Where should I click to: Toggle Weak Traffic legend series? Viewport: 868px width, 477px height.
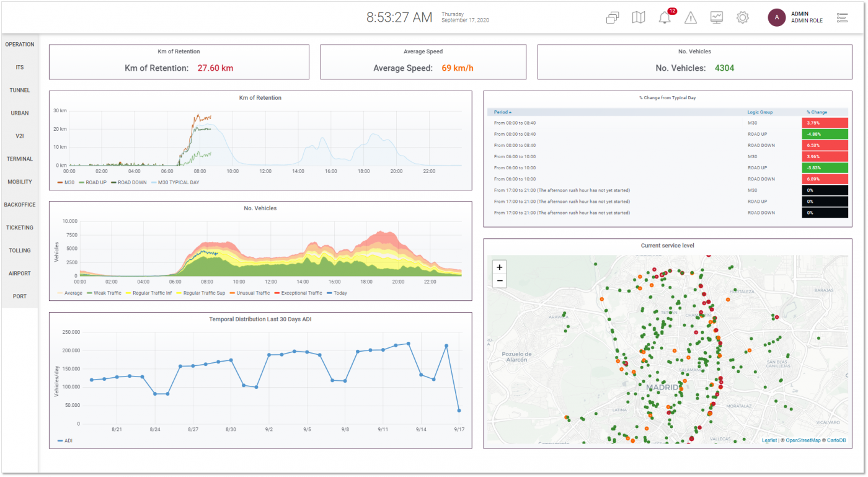[x=104, y=293]
